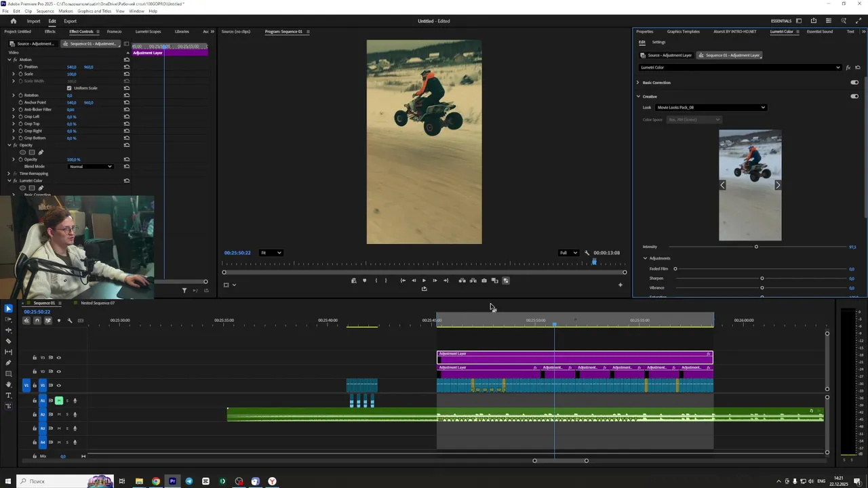Viewport: 868px width, 488px height.
Task: Choose the Hand tool
Action: pos(8,384)
